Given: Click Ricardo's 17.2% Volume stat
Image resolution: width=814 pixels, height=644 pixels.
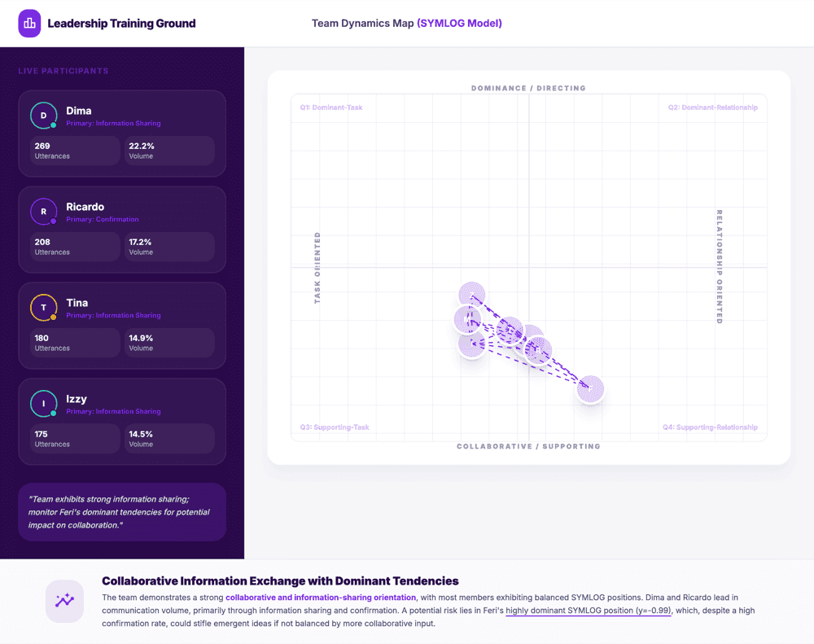Looking at the screenshot, I should pyautogui.click(x=169, y=247).
